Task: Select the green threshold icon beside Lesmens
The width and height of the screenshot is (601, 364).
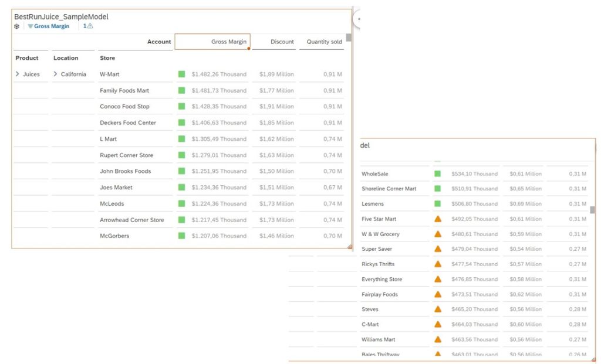Action: tap(437, 203)
